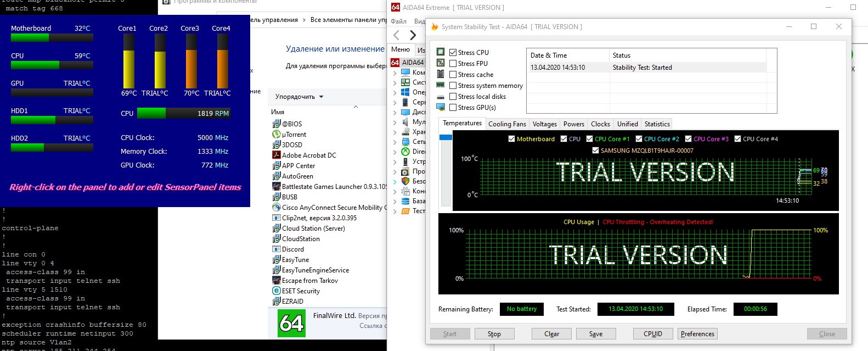The height and width of the screenshot is (351, 868).
Task: Enable the Stress local disks checkbox
Action: click(x=453, y=96)
